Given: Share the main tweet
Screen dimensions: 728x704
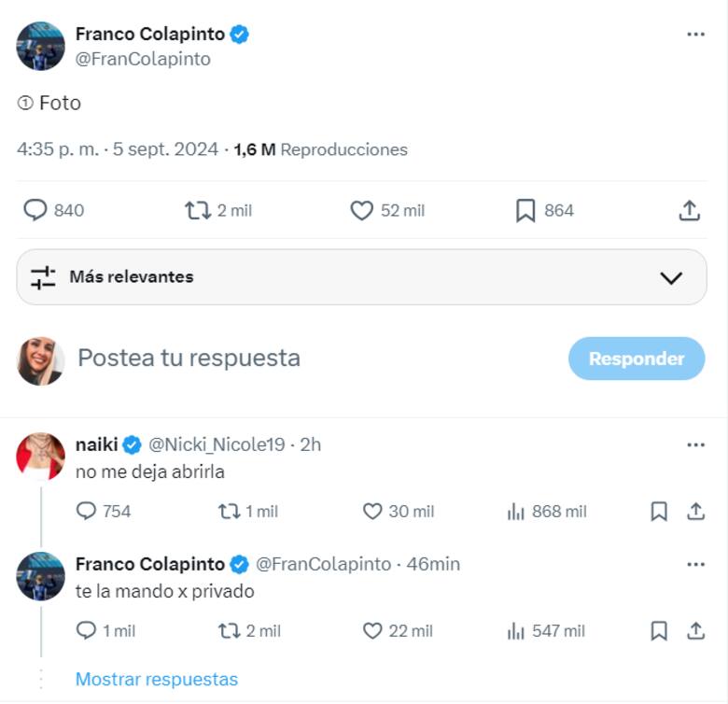Looking at the screenshot, I should pos(689,211).
